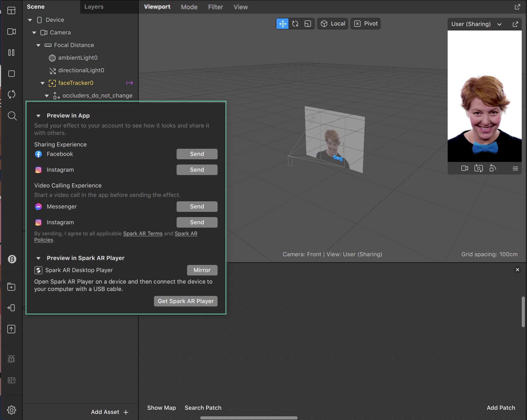Click the patch editor vertical scrollbar
The image size is (527, 420).
[523, 312]
